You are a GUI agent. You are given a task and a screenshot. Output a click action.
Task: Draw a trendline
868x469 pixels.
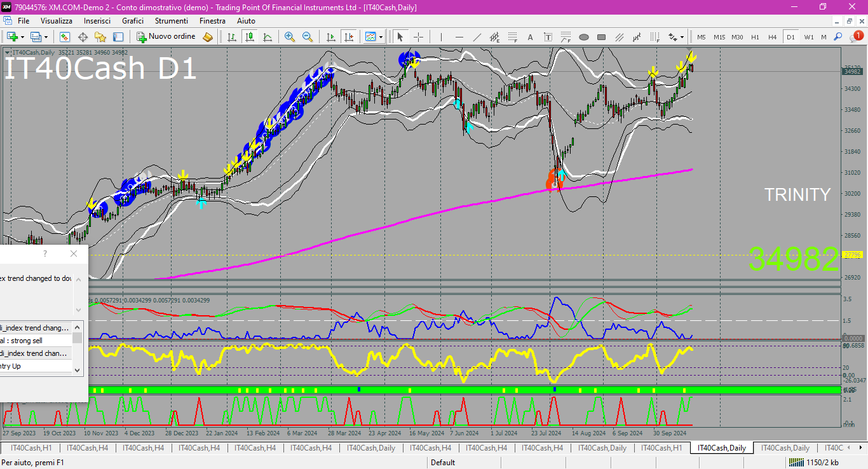click(477, 37)
